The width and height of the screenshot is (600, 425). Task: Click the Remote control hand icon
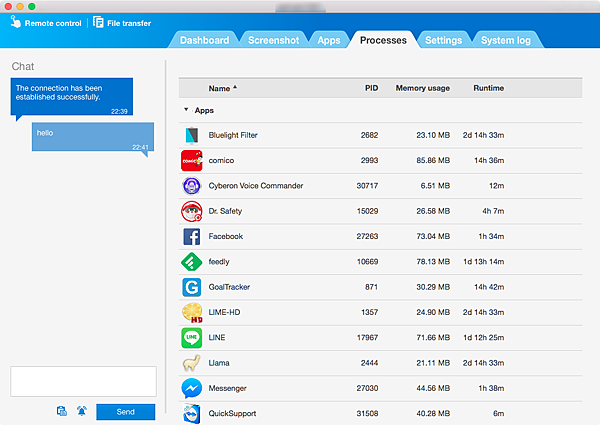(x=15, y=22)
